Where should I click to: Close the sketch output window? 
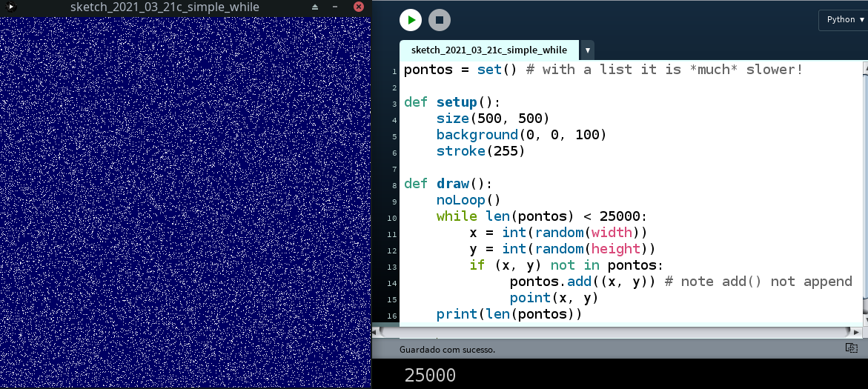tap(359, 7)
